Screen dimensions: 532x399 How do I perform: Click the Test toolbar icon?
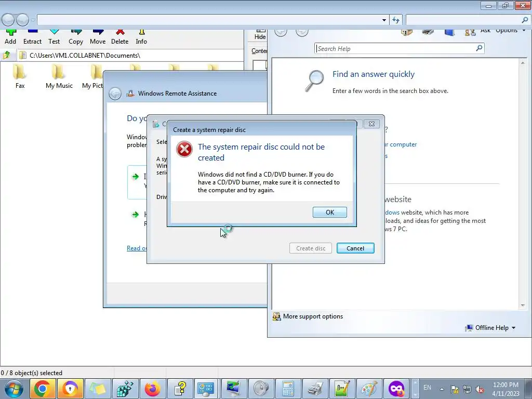coord(54,37)
